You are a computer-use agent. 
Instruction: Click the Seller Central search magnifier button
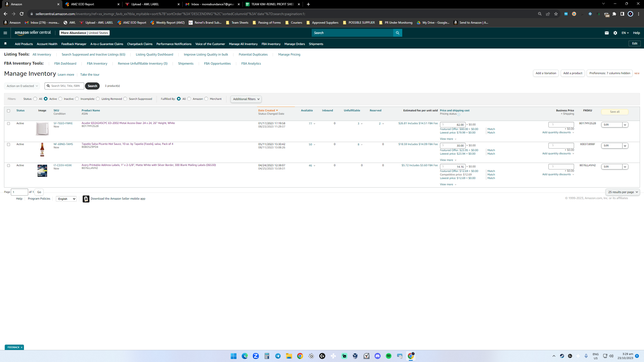(x=397, y=33)
